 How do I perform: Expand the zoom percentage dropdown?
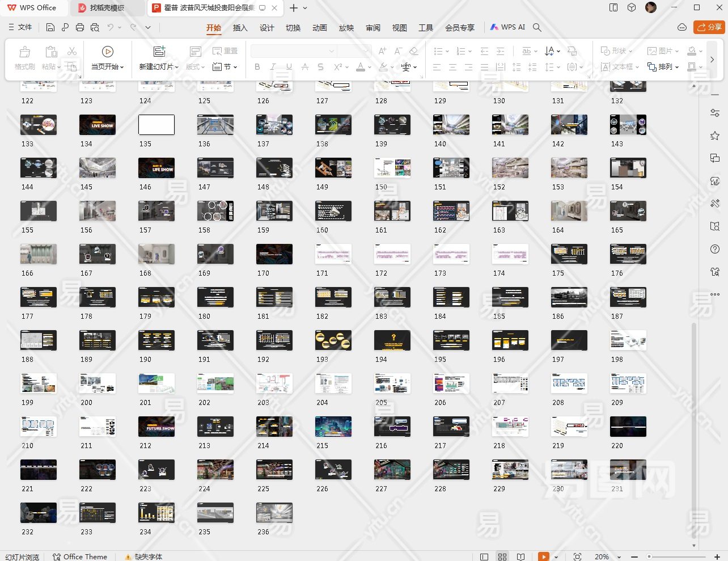tap(619, 557)
